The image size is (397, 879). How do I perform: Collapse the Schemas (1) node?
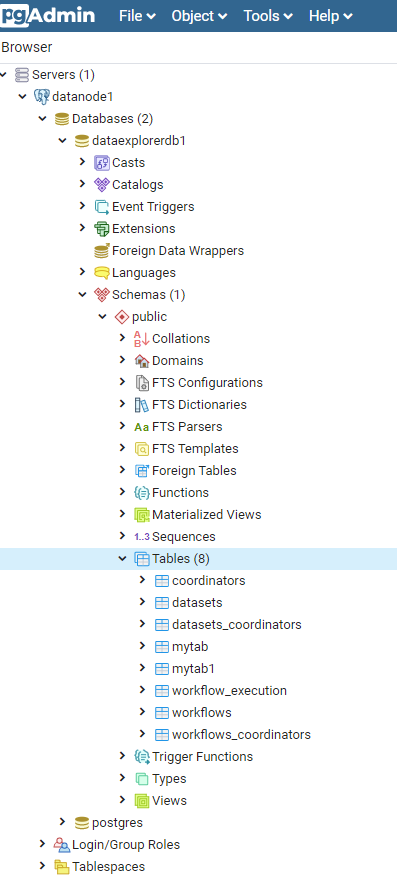click(x=83, y=294)
